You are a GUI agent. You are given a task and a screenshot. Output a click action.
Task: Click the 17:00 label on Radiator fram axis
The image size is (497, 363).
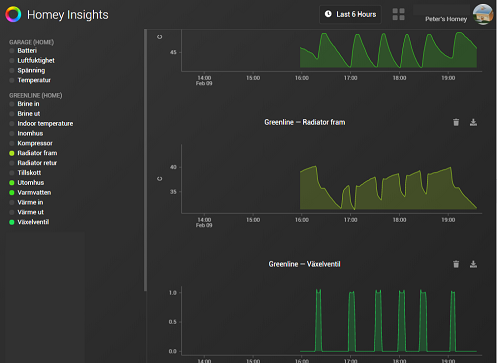tap(350, 220)
